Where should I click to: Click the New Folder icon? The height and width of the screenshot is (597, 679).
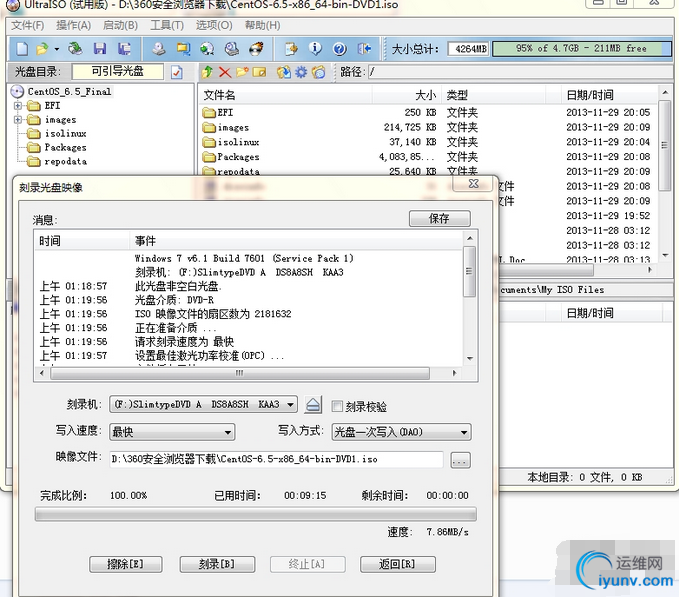tap(242, 72)
